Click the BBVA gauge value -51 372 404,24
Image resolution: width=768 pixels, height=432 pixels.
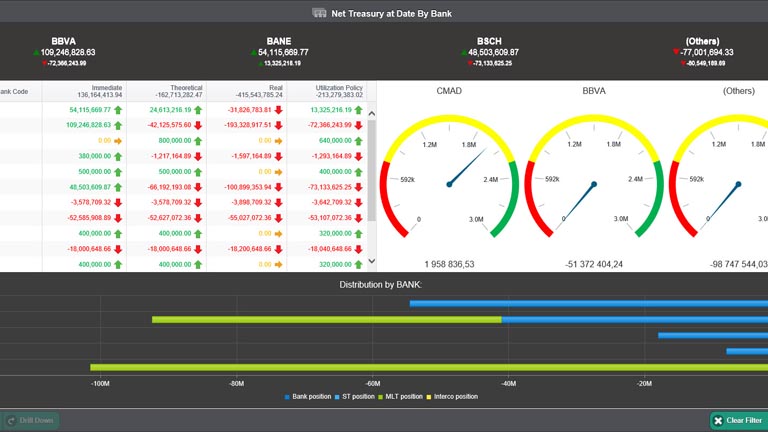tap(594, 264)
